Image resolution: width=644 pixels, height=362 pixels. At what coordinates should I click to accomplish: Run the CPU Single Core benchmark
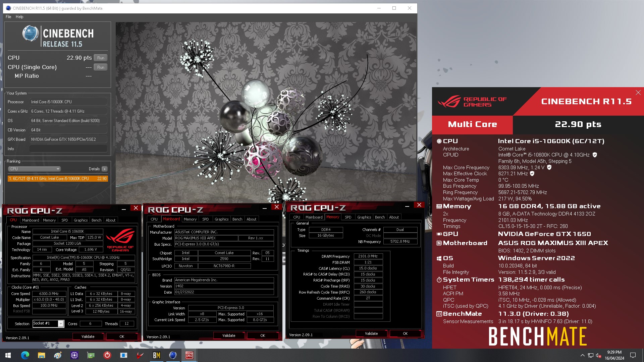click(x=101, y=67)
